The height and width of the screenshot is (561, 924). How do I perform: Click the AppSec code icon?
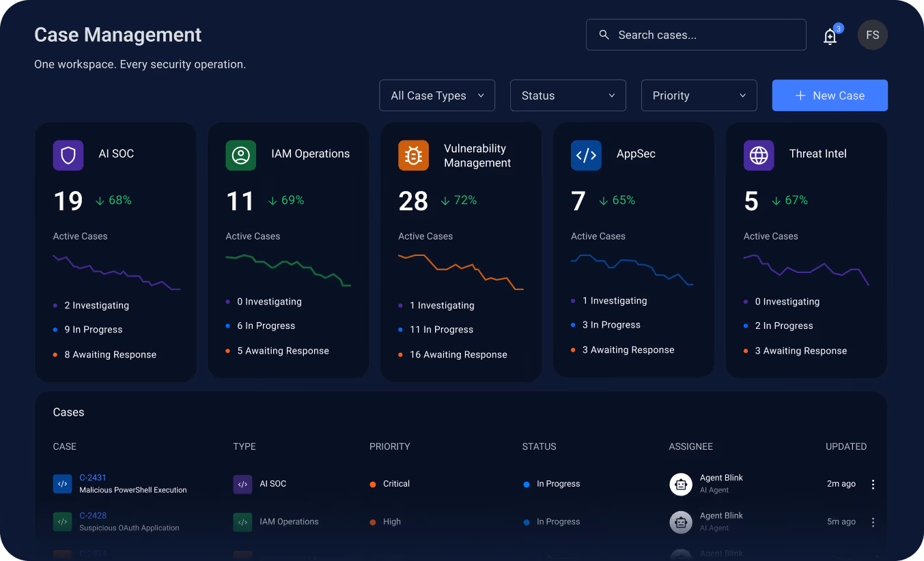[586, 156]
